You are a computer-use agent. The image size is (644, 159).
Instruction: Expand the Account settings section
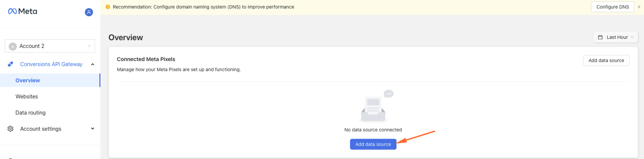[x=92, y=129]
